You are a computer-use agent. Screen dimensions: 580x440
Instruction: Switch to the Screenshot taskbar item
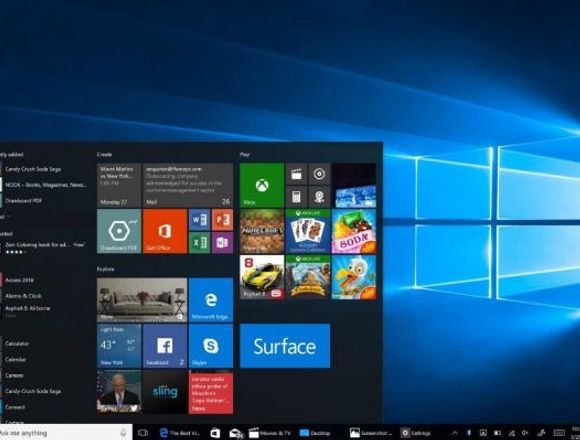(x=371, y=433)
